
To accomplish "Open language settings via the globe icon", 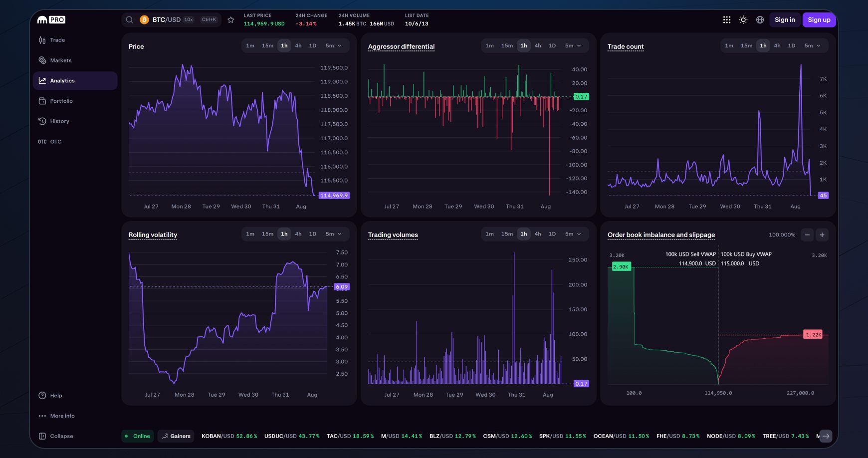I will (760, 19).
